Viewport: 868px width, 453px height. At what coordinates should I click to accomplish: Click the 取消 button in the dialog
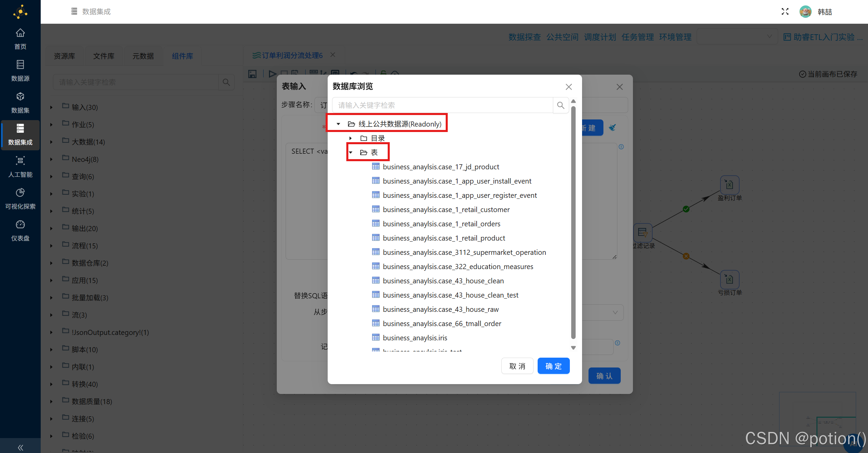[517, 366]
